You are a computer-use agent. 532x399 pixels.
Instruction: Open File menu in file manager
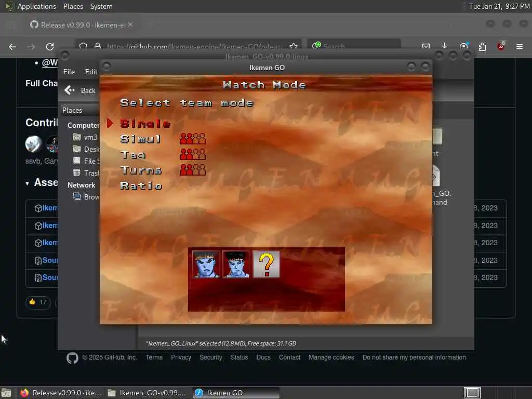[69, 72]
